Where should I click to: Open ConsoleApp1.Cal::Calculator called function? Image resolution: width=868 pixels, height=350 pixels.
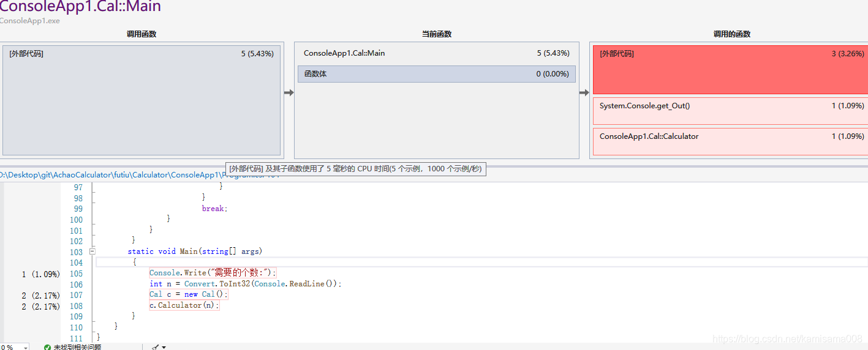(x=730, y=141)
